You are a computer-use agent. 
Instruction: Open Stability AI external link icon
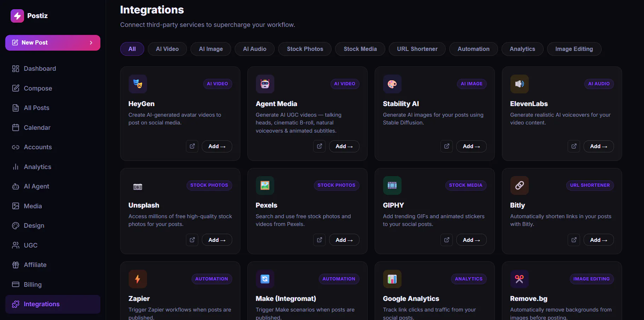click(x=447, y=146)
